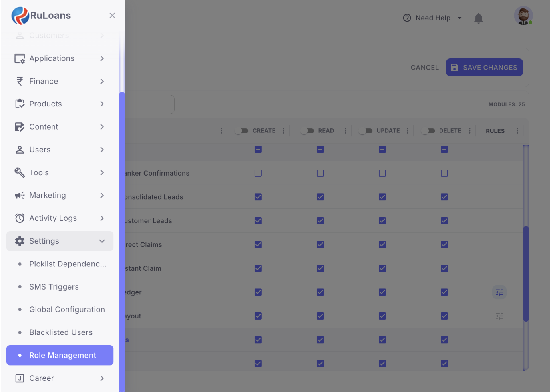This screenshot has width=551, height=392.
Task: Click the Marketing megaphone icon
Action: coord(20,196)
